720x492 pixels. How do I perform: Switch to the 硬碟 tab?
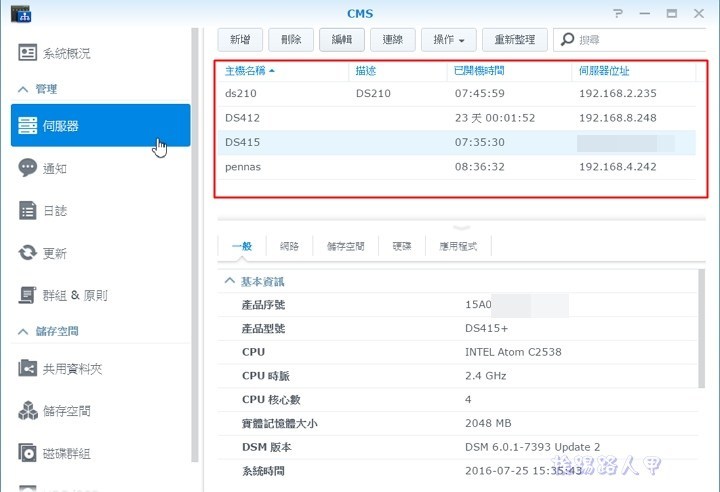[x=402, y=246]
